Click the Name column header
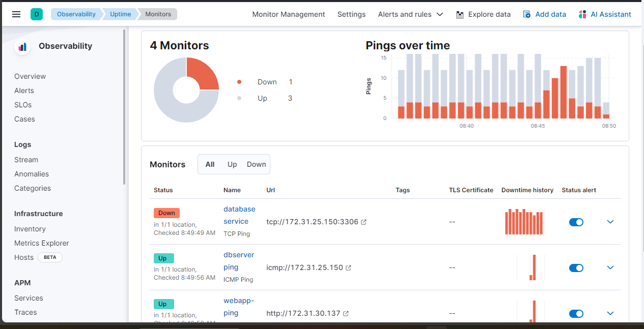The height and width of the screenshot is (329, 644). [232, 190]
